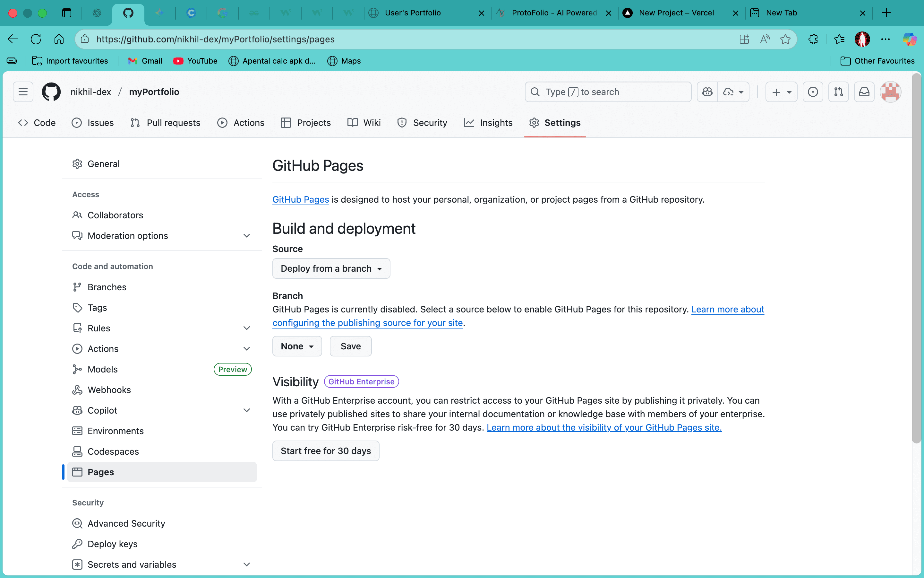
Task: Open the GitHub Pages documentation link
Action: pos(301,199)
